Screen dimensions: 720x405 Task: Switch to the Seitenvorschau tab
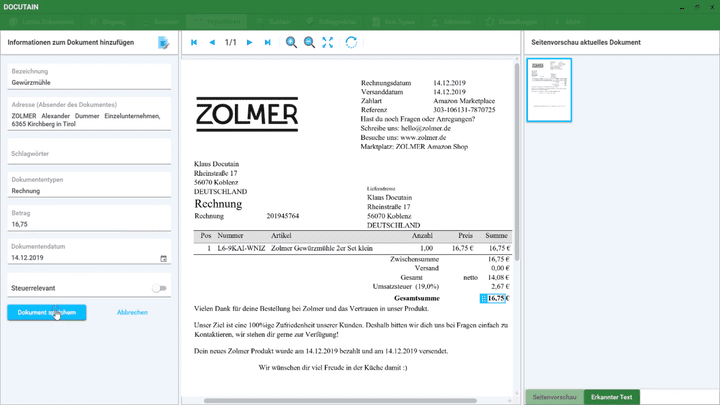coord(553,397)
